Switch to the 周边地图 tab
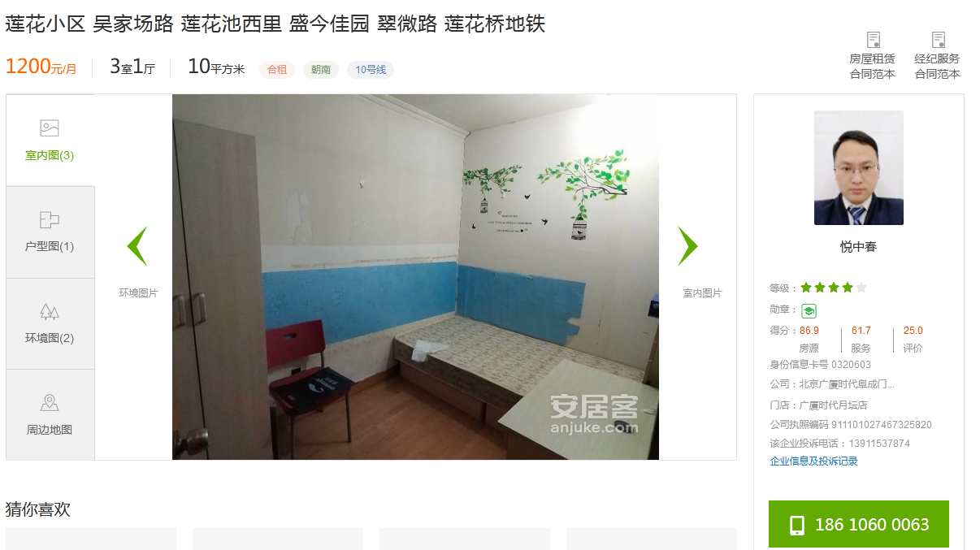This screenshot has width=980, height=550. point(50,415)
